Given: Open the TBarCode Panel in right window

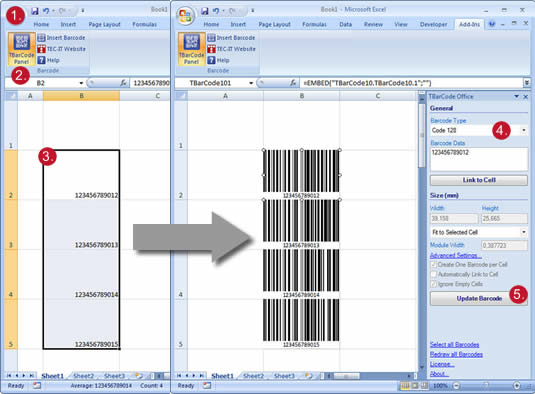Looking at the screenshot, I should point(191,49).
